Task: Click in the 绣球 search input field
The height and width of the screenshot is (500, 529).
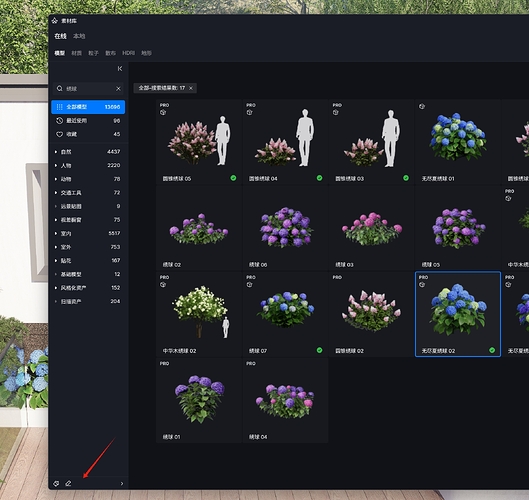Action: pos(89,88)
